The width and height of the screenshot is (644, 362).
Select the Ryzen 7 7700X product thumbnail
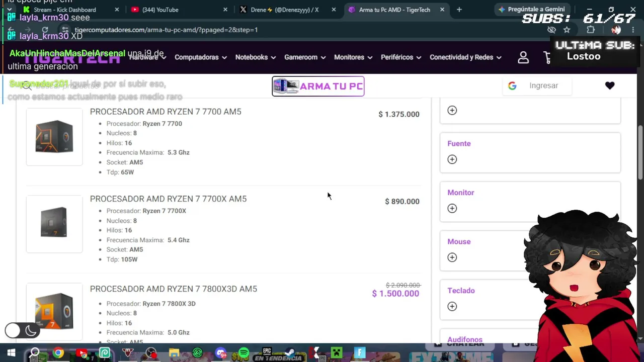point(54,224)
